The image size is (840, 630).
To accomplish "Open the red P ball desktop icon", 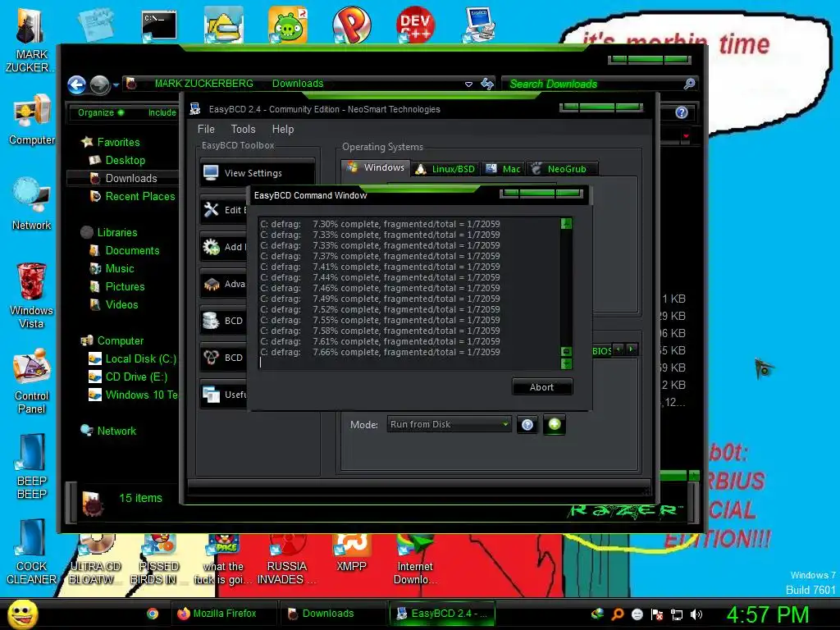I will [351, 25].
